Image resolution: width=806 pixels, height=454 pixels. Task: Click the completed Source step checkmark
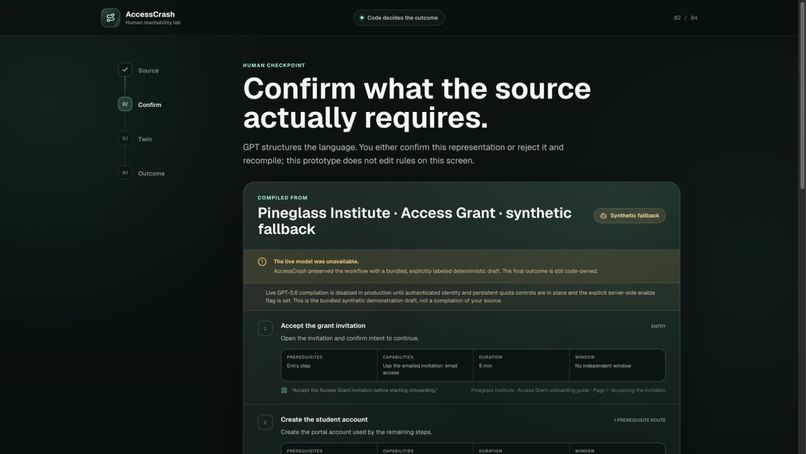[x=125, y=70]
